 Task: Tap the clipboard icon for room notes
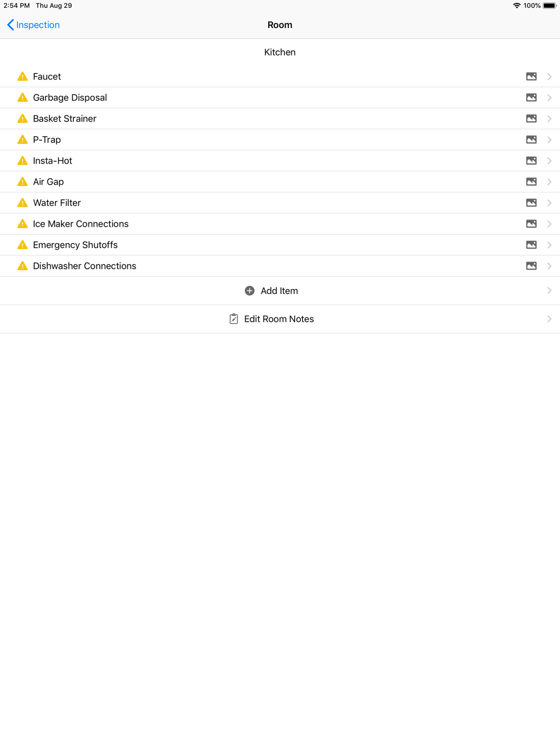pos(234,319)
